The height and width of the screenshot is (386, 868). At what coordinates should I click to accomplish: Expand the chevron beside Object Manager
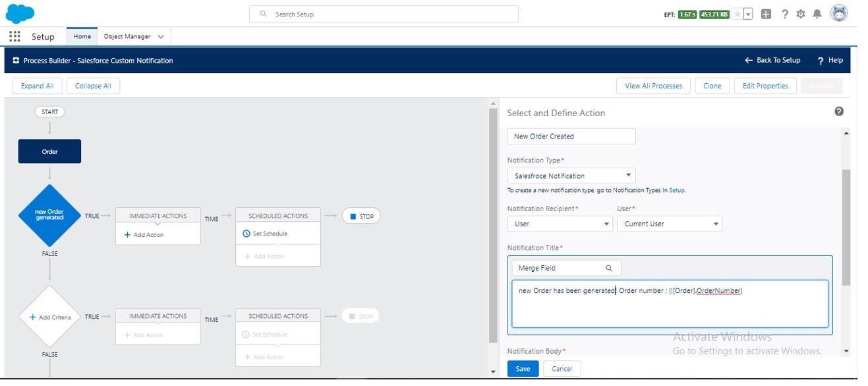point(161,37)
